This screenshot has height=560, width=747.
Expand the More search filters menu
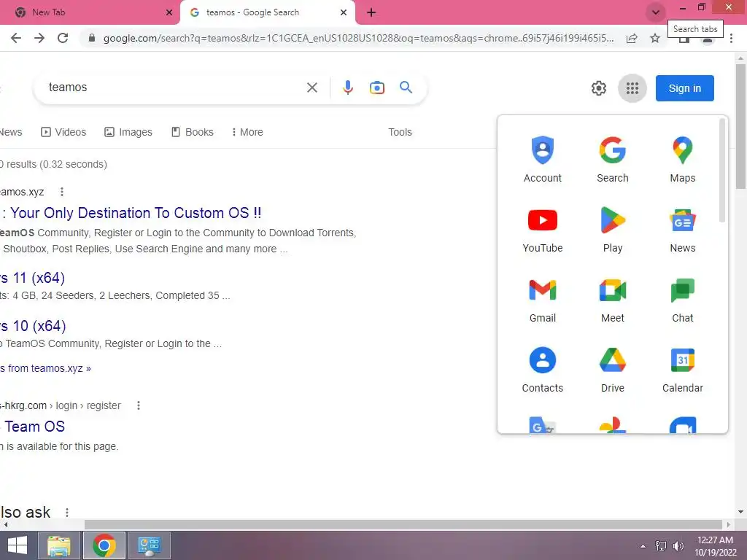coord(247,132)
